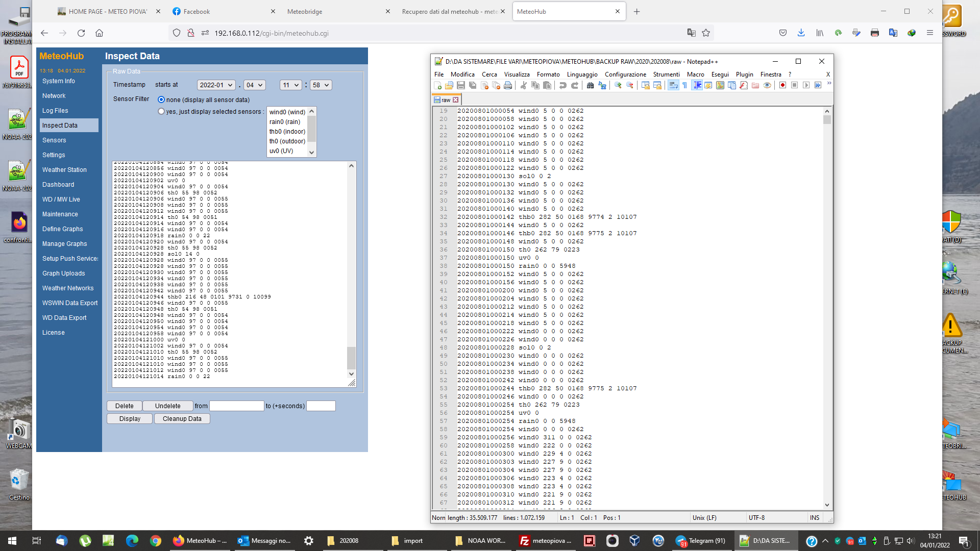Select 'th0 (outdoor)' in sensor list
Viewport: 980px width, 551px height.
coord(287,141)
